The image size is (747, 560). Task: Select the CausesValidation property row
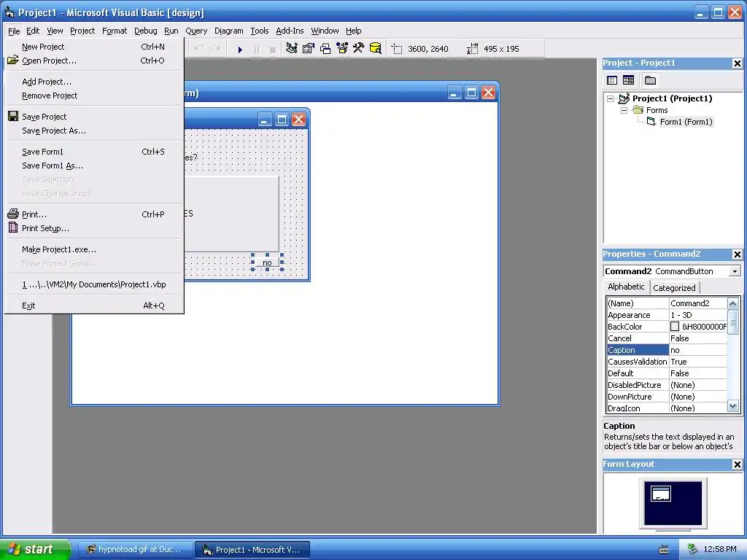pyautogui.click(x=667, y=362)
